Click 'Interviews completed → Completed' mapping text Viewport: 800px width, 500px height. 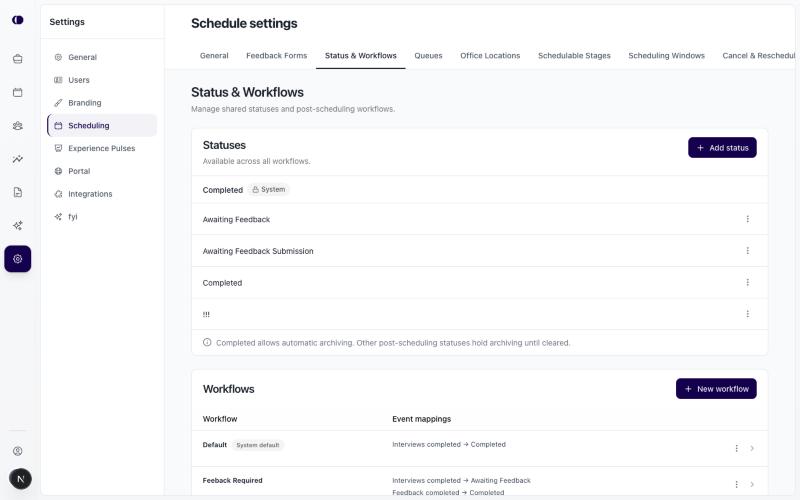(449, 445)
